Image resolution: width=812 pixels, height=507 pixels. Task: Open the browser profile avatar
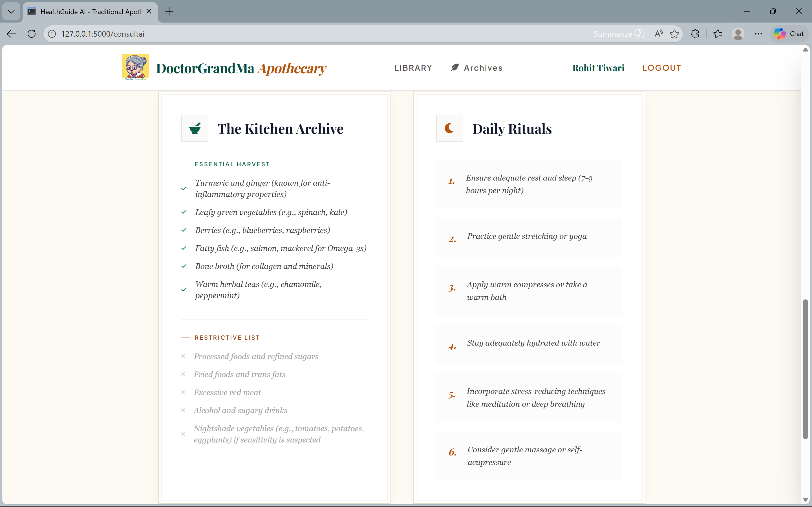pos(738,34)
